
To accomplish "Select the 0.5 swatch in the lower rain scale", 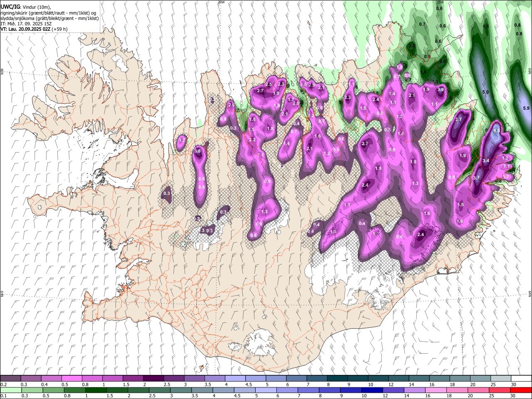I will tap(54, 390).
